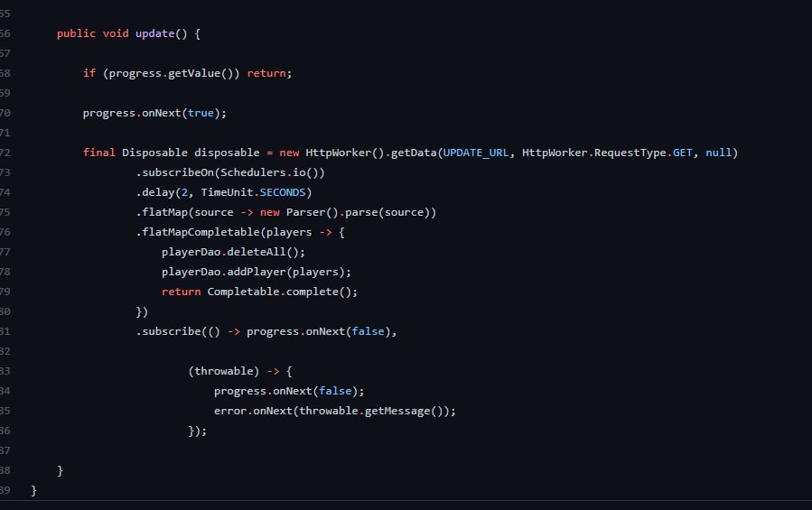Click '.subscribe(()' call
This screenshot has height=510, width=812.
[x=178, y=331]
